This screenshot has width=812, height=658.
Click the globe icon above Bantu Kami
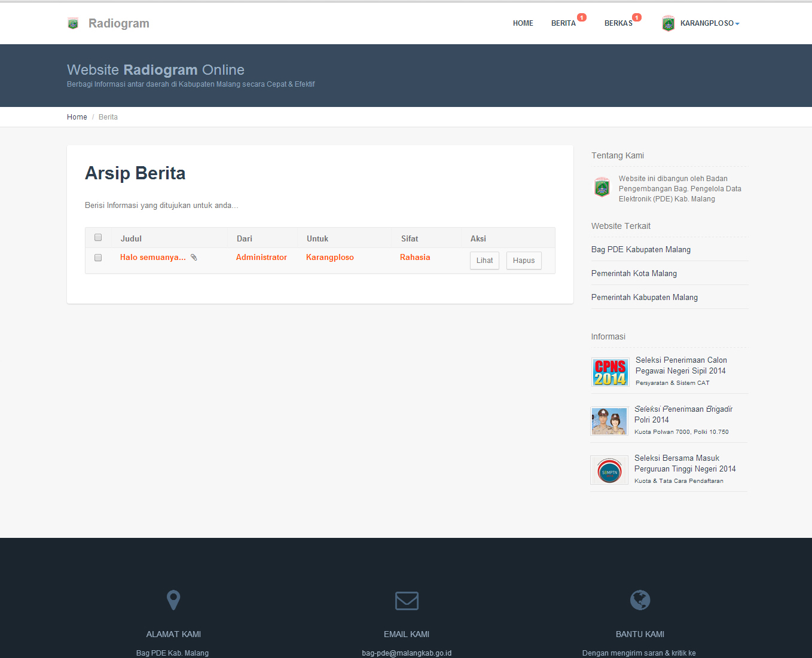(x=640, y=600)
